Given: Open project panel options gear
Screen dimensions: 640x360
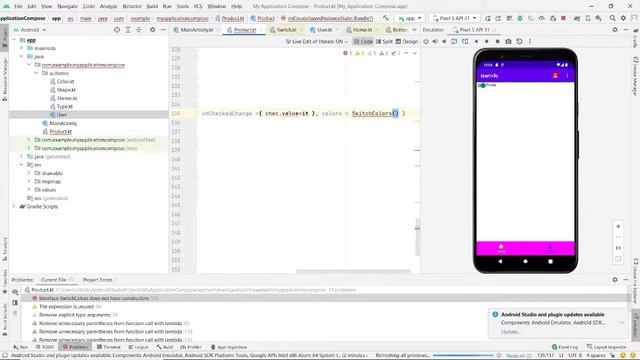Looking at the screenshot, I should click(152, 30).
